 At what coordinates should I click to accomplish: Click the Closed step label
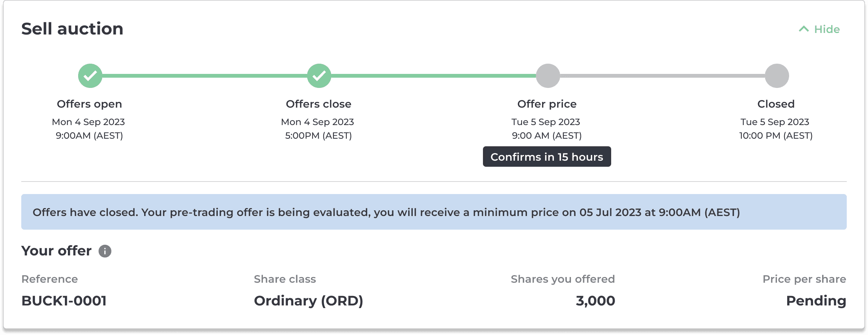pyautogui.click(x=776, y=104)
